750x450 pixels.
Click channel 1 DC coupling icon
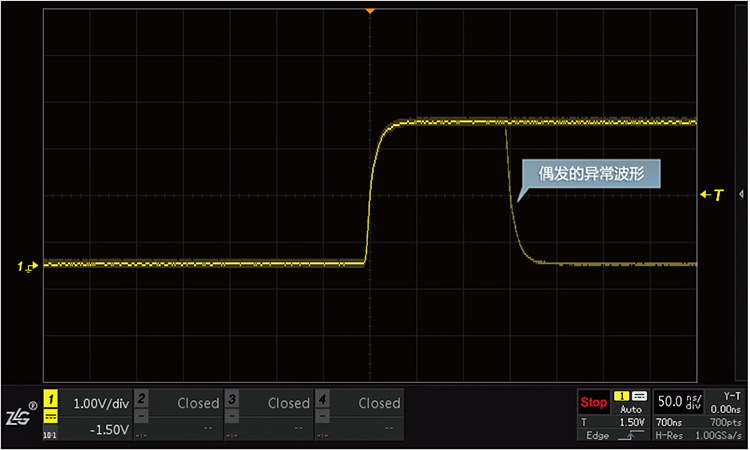51,417
